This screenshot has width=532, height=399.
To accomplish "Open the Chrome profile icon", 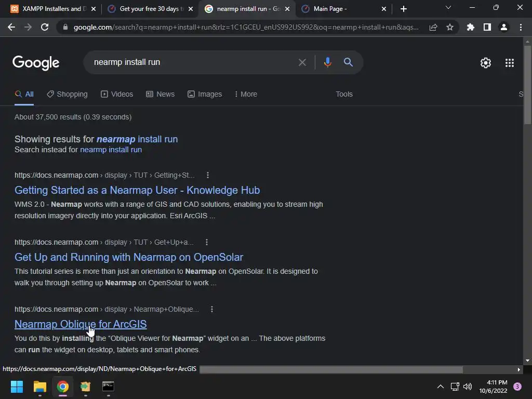I will (x=504, y=27).
